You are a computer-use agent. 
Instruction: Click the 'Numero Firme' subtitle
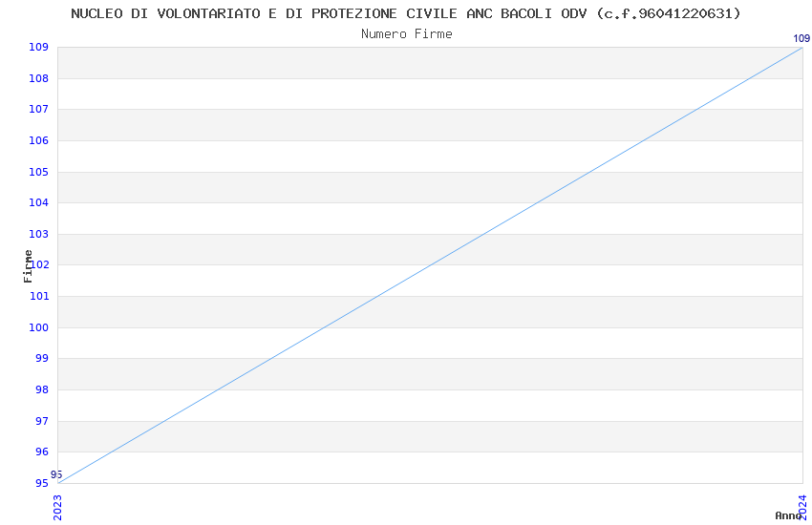[x=407, y=34]
